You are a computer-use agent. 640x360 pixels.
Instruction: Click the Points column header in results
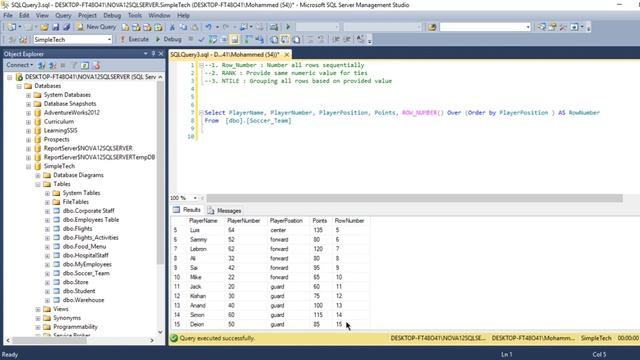coord(320,221)
